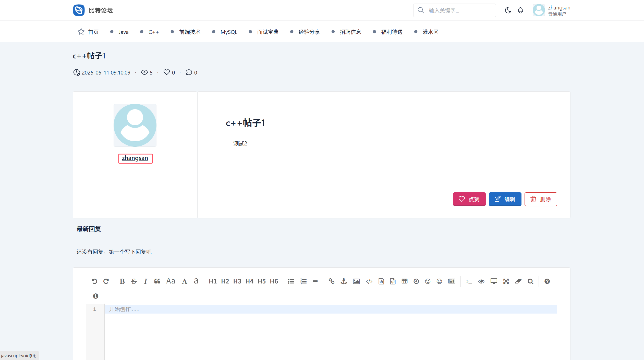Click the 删除 delete button

tap(541, 199)
